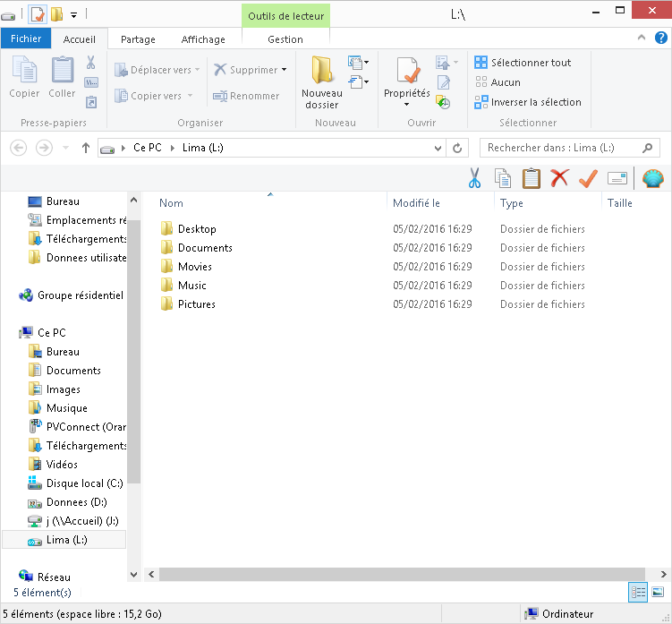Click the blue shell icon

[x=652, y=178]
